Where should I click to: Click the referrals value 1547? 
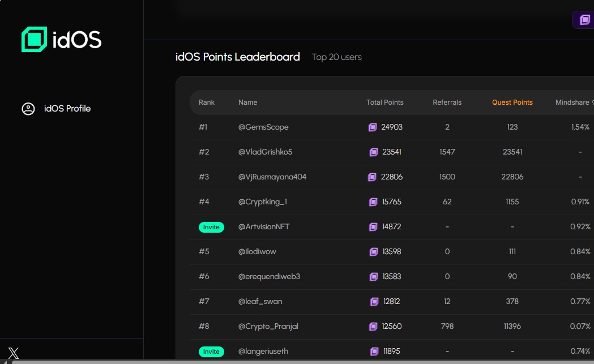click(x=447, y=152)
